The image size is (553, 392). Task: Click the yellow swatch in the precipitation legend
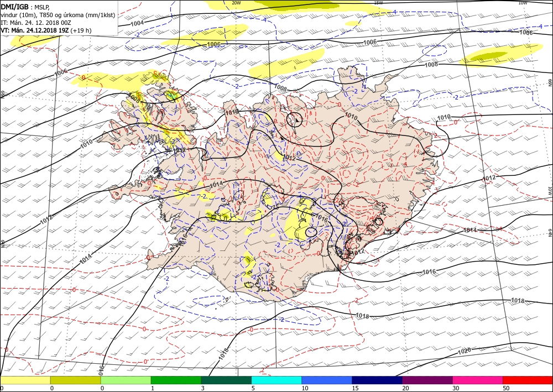[x=25, y=380]
